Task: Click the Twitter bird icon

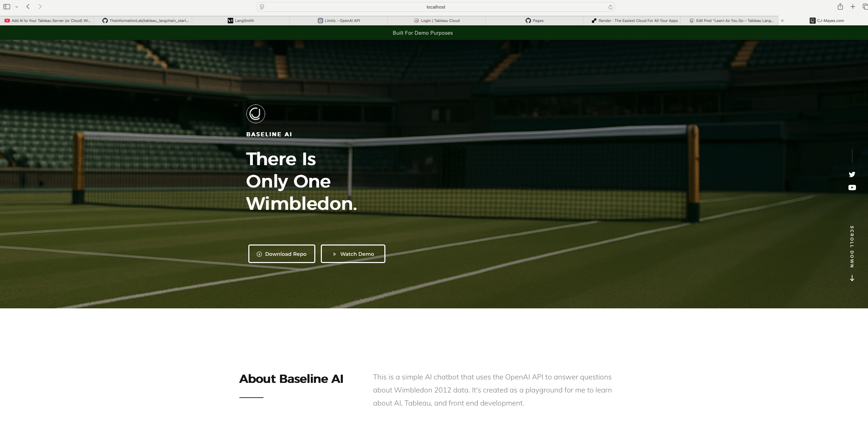Action: pos(852,174)
